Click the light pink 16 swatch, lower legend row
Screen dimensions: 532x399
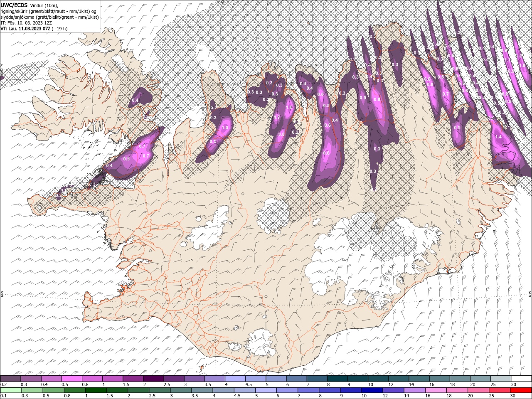[436, 390]
